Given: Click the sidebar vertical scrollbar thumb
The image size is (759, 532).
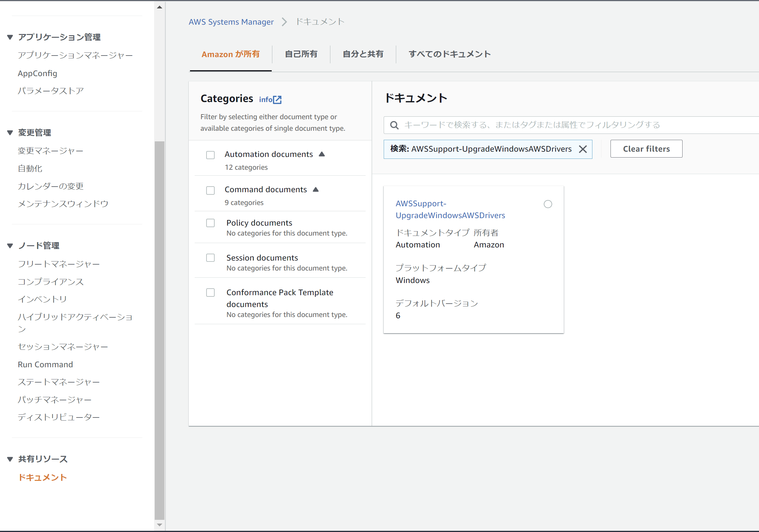Looking at the screenshot, I should 160,331.
